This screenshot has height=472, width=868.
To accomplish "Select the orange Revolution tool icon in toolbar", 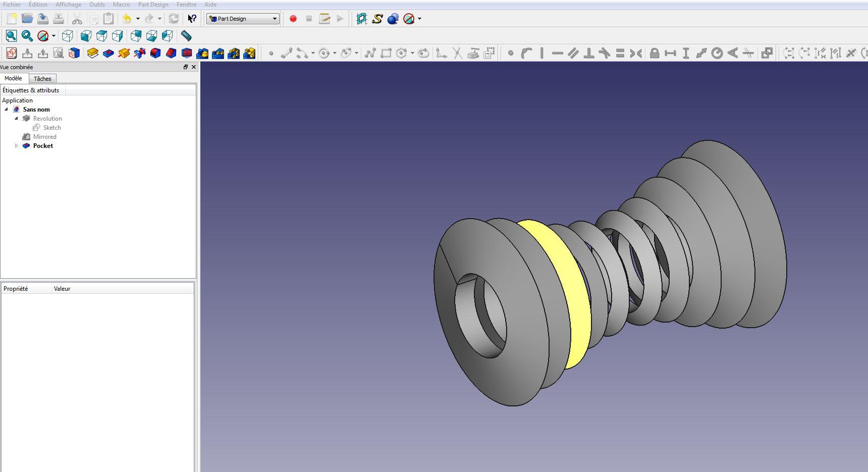I will 124,53.
